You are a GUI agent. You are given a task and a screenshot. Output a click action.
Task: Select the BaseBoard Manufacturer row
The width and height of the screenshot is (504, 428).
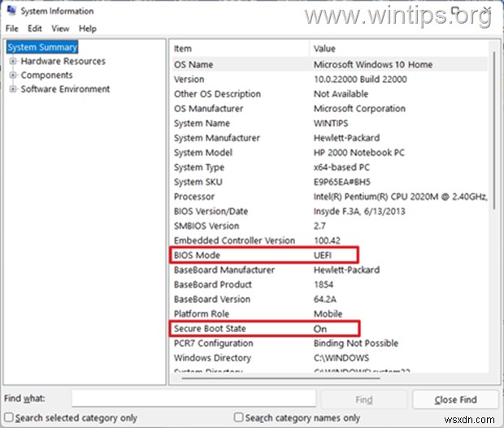click(329, 270)
